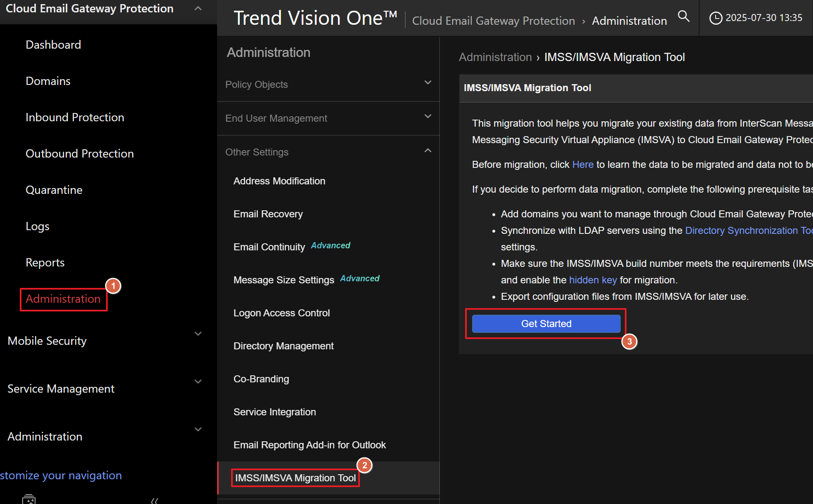Open Email Continuity settings

269,247
